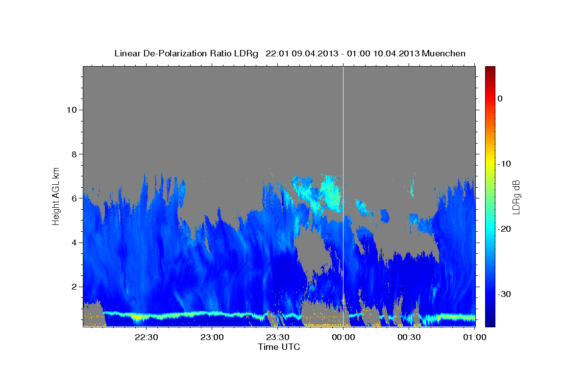
Task: Click the colorbar value -10
Action: 504,164
